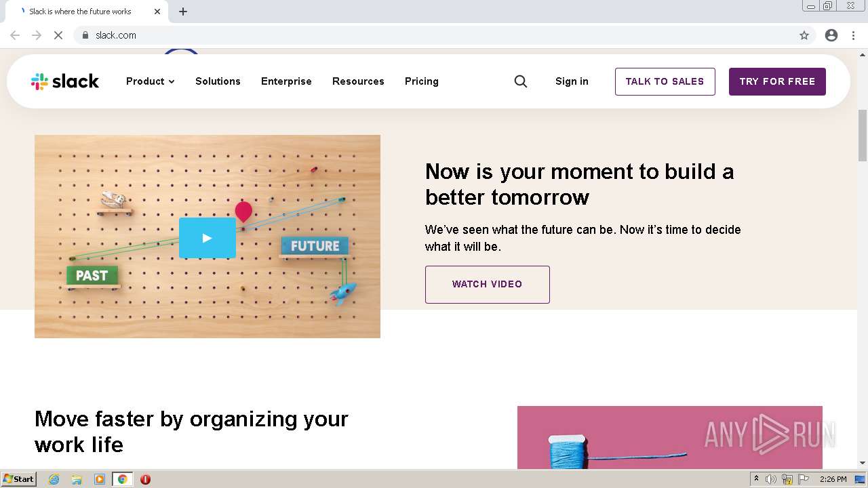The image size is (868, 488).
Task: Click the WATCH VIDEO button
Action: (x=488, y=285)
